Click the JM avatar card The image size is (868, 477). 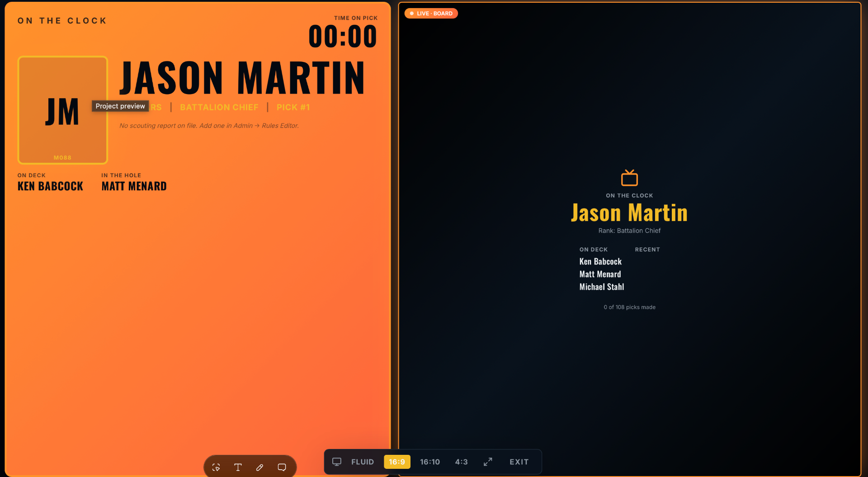63,110
